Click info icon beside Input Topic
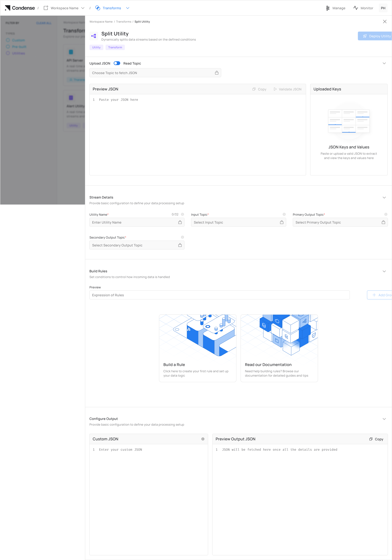Viewport: 392px width, 560px height. (284, 214)
